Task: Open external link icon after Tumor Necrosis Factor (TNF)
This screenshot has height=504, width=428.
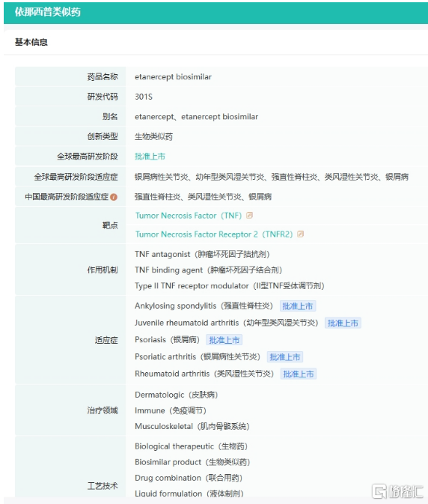Action: (x=249, y=216)
